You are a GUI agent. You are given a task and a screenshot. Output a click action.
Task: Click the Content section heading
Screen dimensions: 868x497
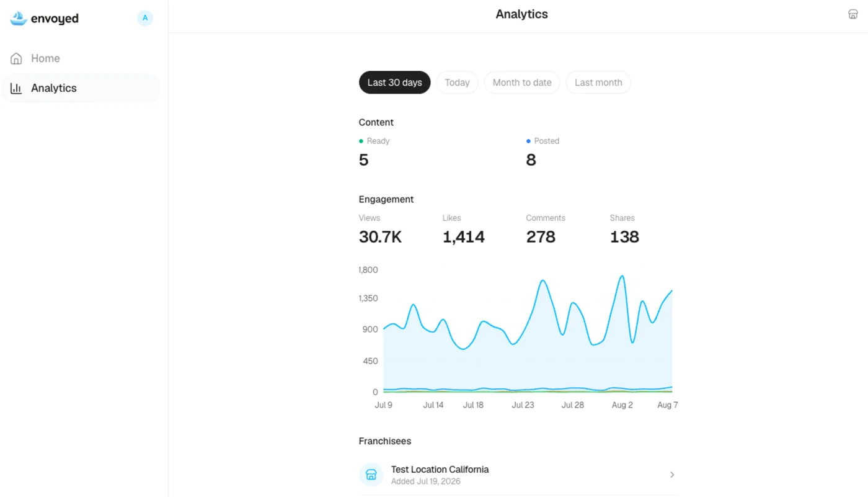pos(376,122)
